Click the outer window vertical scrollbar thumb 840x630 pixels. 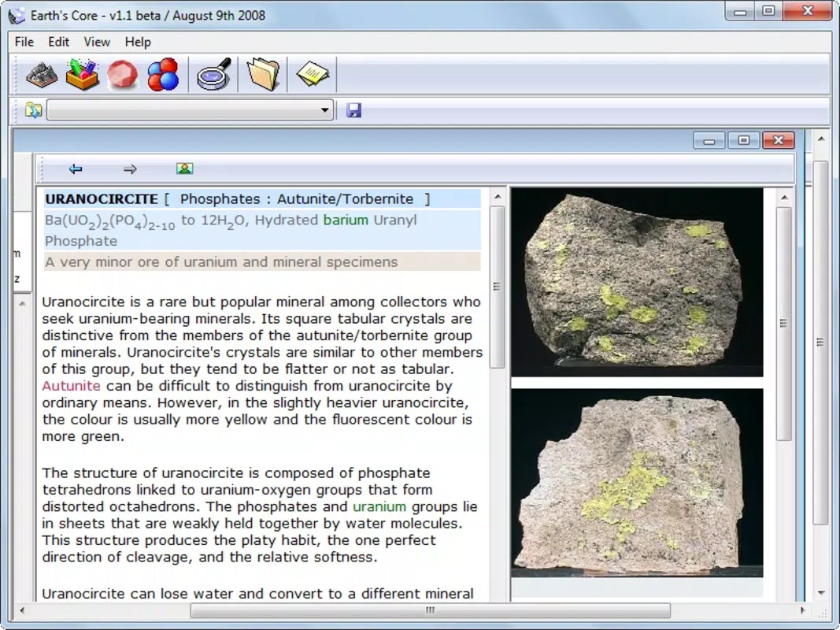pyautogui.click(x=821, y=343)
